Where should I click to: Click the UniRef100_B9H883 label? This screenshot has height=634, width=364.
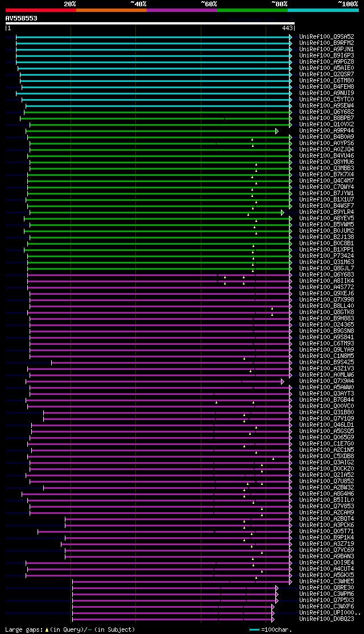click(326, 319)
